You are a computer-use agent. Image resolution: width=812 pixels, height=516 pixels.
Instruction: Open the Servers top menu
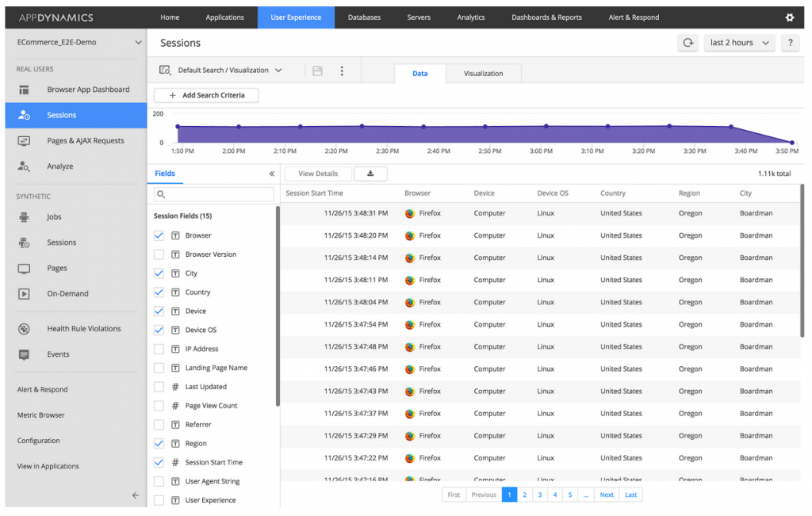[x=419, y=17]
